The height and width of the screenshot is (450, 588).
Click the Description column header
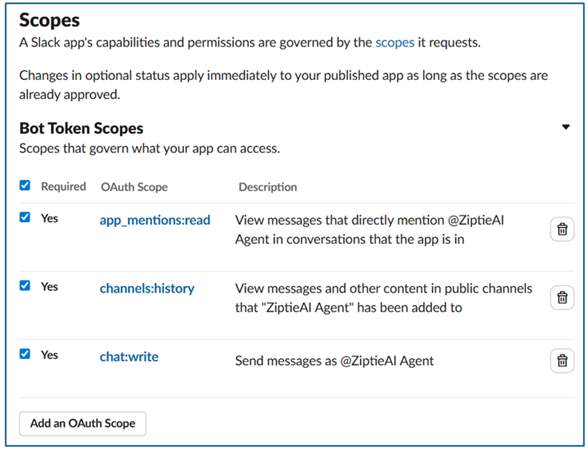[x=268, y=187]
